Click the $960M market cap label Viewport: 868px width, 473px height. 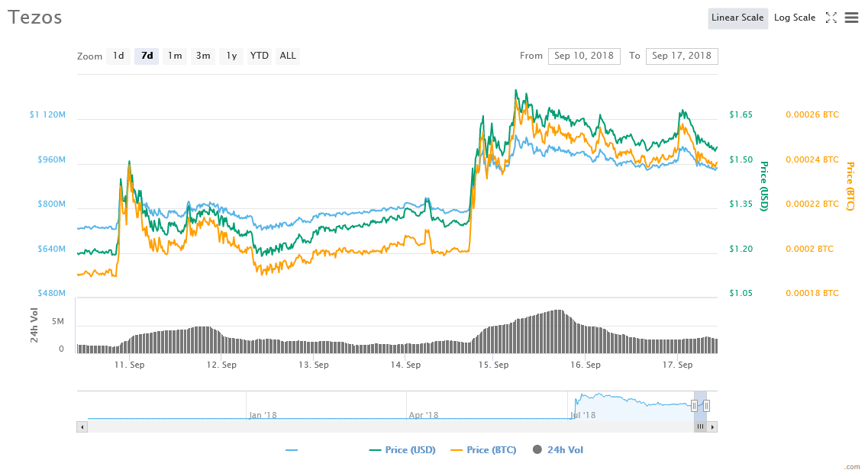click(x=51, y=160)
